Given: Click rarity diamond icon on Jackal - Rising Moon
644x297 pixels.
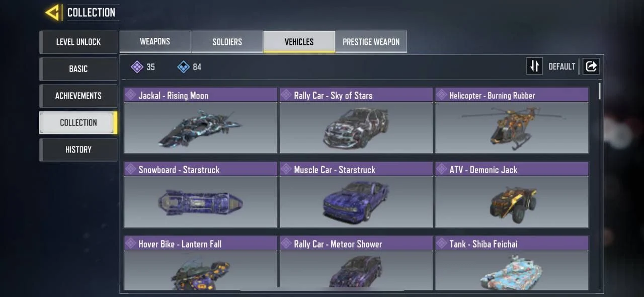Looking at the screenshot, I should 131,95.
